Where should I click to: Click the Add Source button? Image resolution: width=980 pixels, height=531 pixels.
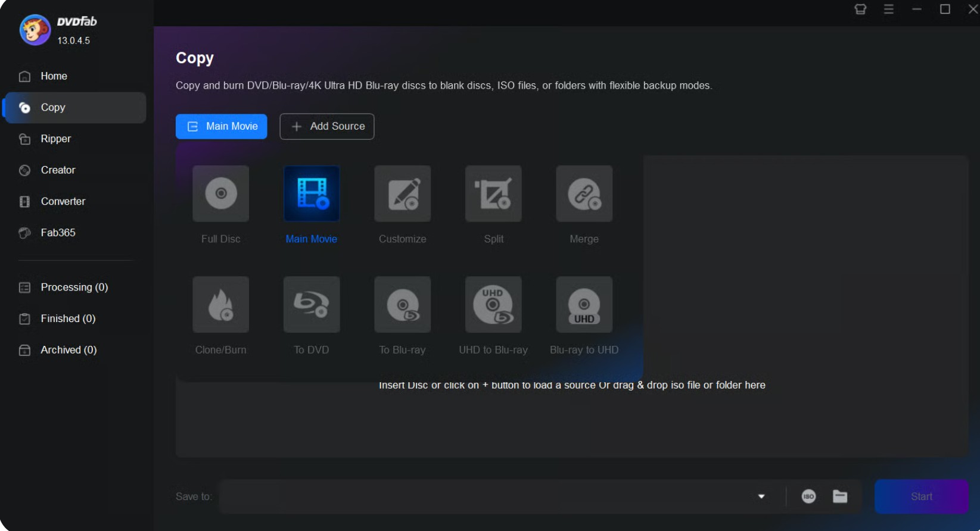point(326,126)
